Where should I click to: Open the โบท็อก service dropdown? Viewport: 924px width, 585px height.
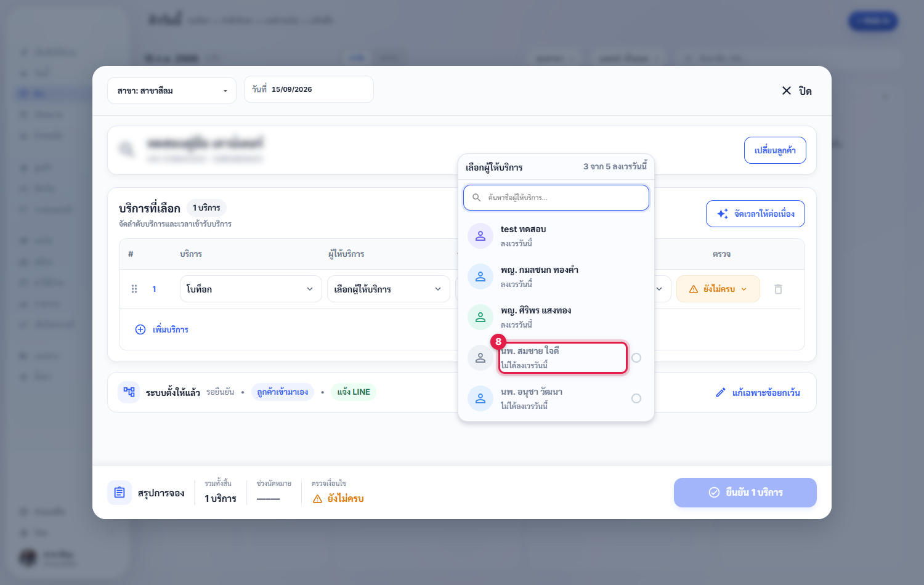(251, 289)
